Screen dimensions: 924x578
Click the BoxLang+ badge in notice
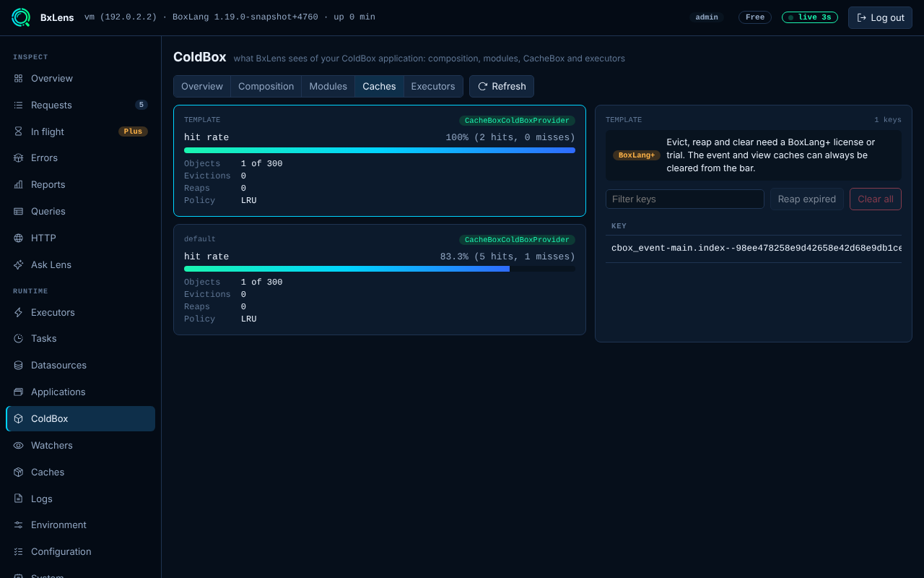coord(637,155)
